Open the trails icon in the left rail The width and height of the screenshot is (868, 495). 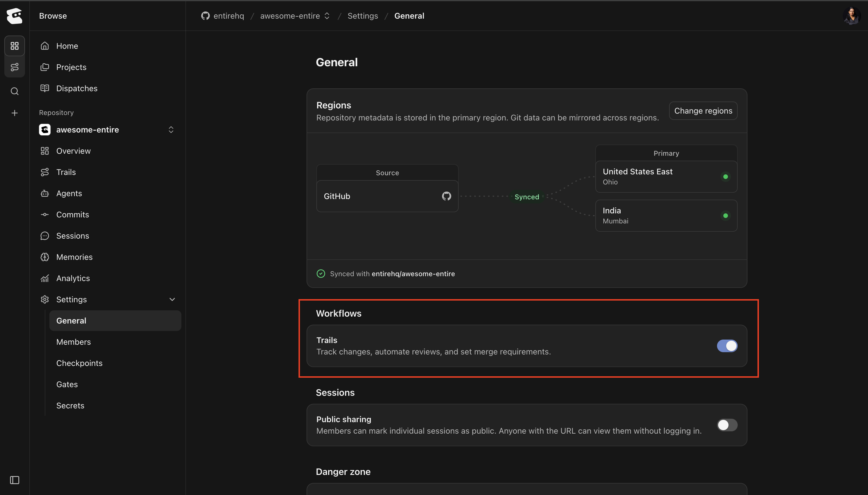coord(15,67)
